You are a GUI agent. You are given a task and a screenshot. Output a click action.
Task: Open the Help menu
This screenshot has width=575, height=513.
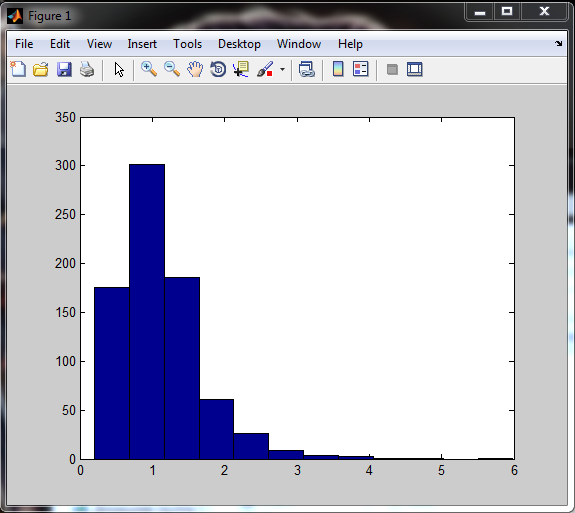[350, 44]
